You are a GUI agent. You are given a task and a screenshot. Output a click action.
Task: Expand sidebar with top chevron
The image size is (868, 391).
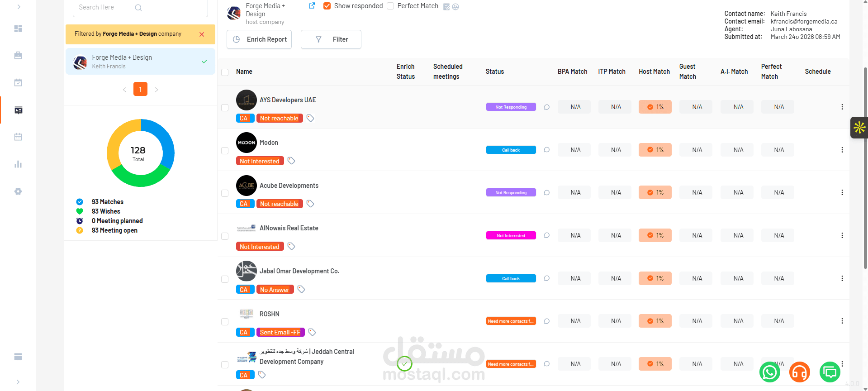point(19,7)
